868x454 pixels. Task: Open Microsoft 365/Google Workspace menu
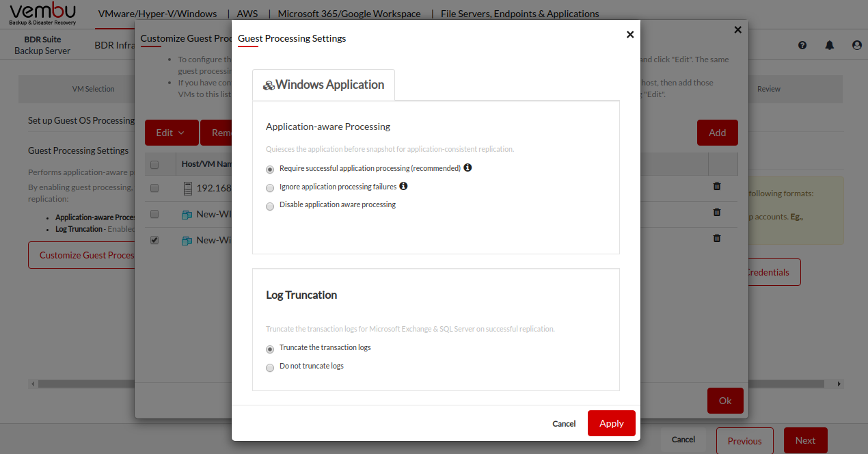(x=350, y=14)
